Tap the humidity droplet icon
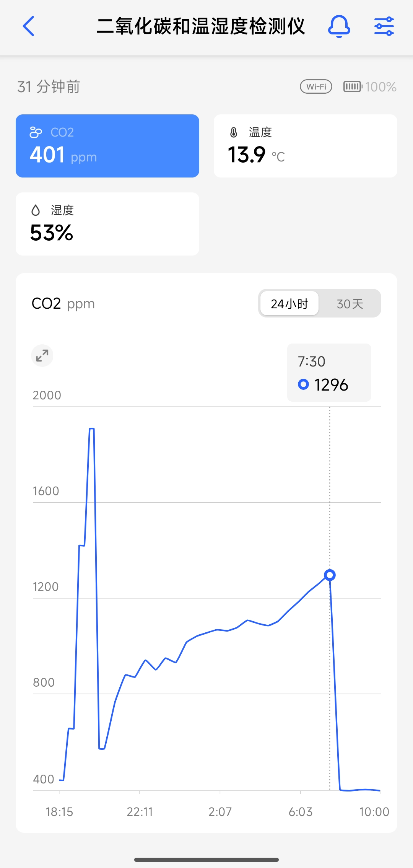Viewport: 413px width, 868px height. coord(36,210)
